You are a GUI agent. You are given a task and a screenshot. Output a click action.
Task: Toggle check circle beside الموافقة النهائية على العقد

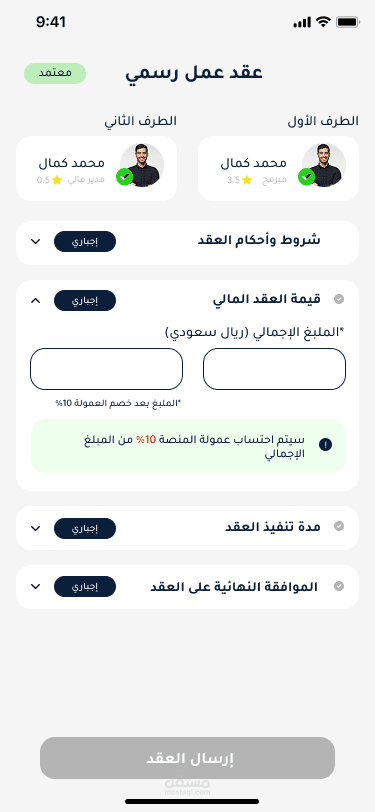pyautogui.click(x=339, y=586)
